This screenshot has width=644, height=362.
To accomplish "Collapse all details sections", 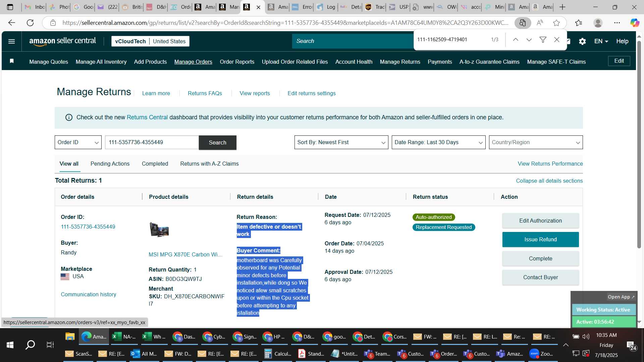I will pyautogui.click(x=549, y=181).
